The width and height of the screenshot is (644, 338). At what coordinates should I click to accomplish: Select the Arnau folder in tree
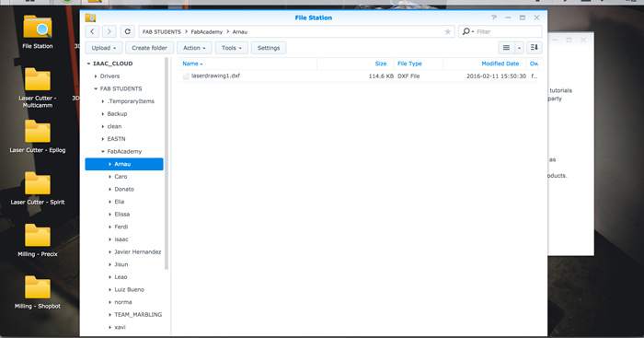click(x=124, y=164)
